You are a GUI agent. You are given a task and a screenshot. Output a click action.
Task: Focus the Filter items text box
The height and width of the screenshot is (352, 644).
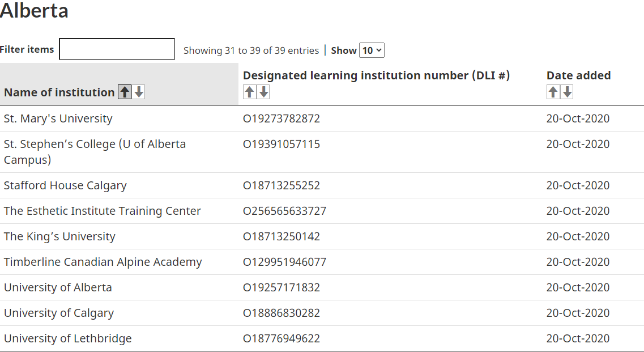click(x=117, y=49)
